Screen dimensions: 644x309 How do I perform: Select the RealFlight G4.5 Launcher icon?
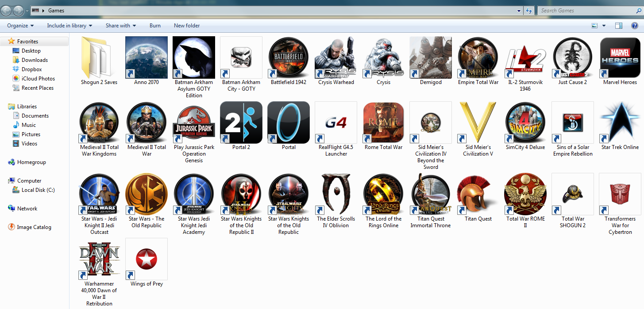336,122
